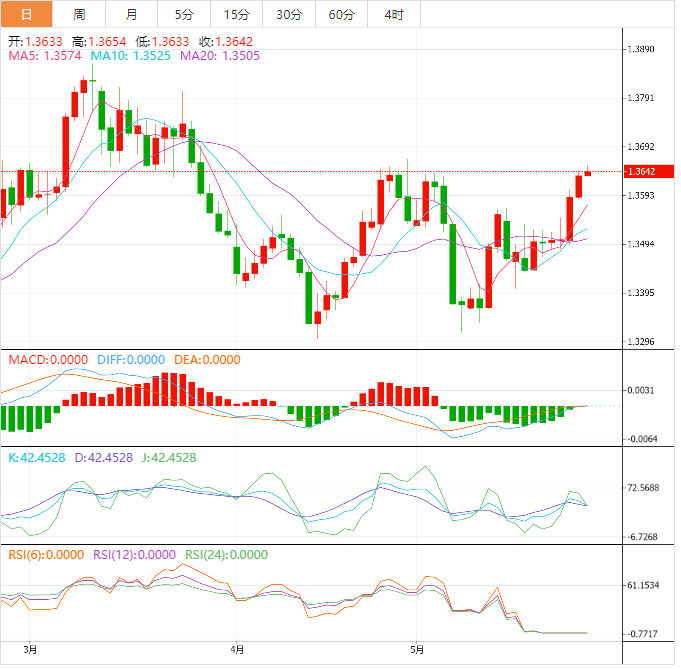Click the 4月 marker on time axis
The width and height of the screenshot is (681, 669).
point(237,647)
